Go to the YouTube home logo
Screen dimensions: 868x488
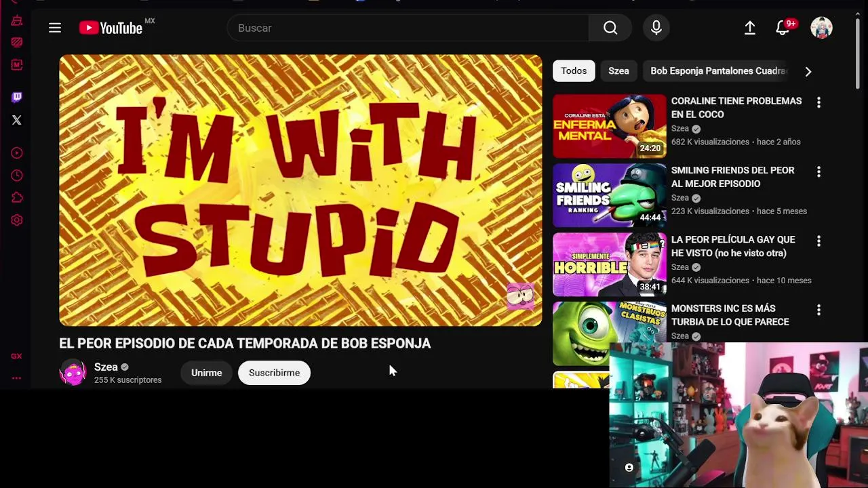[x=111, y=28]
